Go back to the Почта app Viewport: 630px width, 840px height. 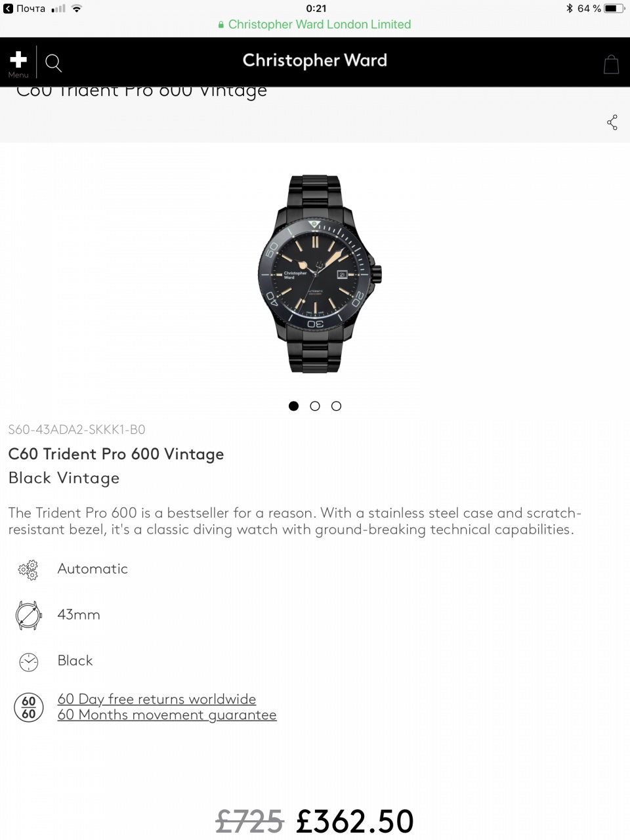25,9
